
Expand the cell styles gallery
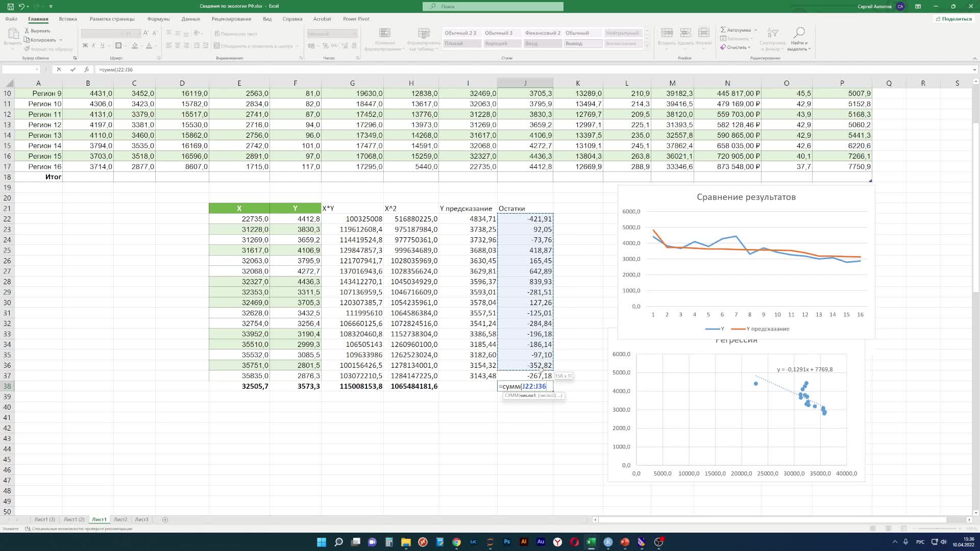647,46
